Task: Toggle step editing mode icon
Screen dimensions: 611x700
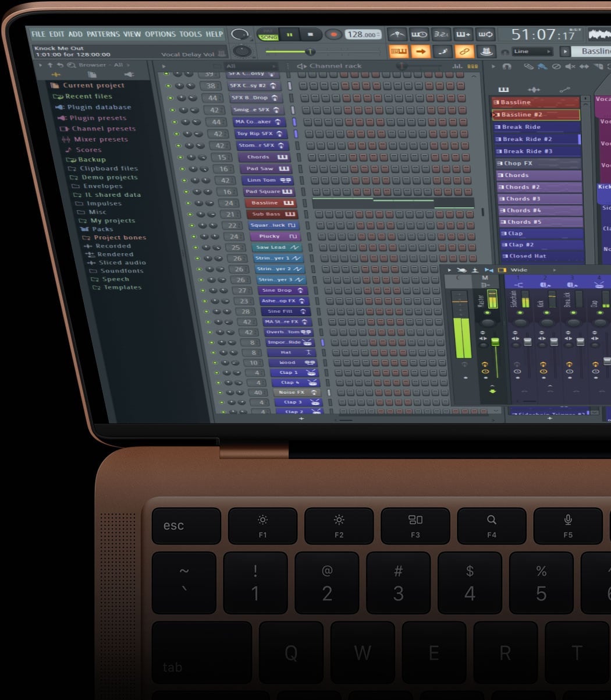Action: click(x=442, y=51)
